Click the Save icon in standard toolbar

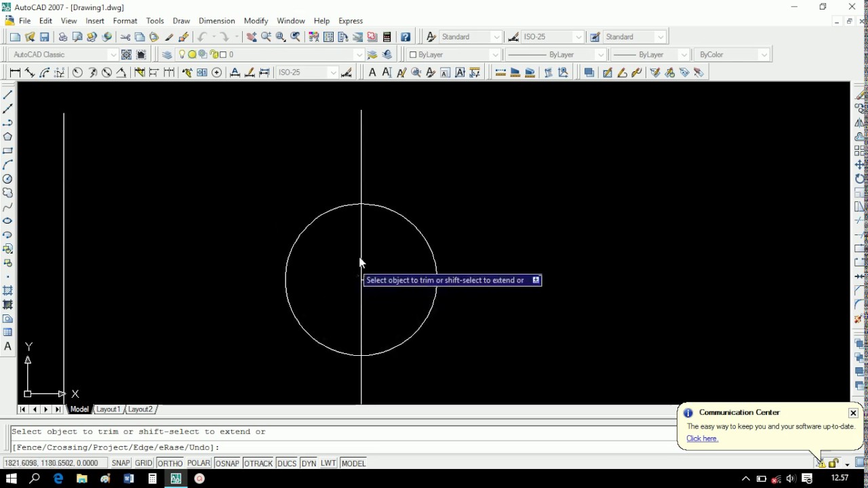(45, 37)
